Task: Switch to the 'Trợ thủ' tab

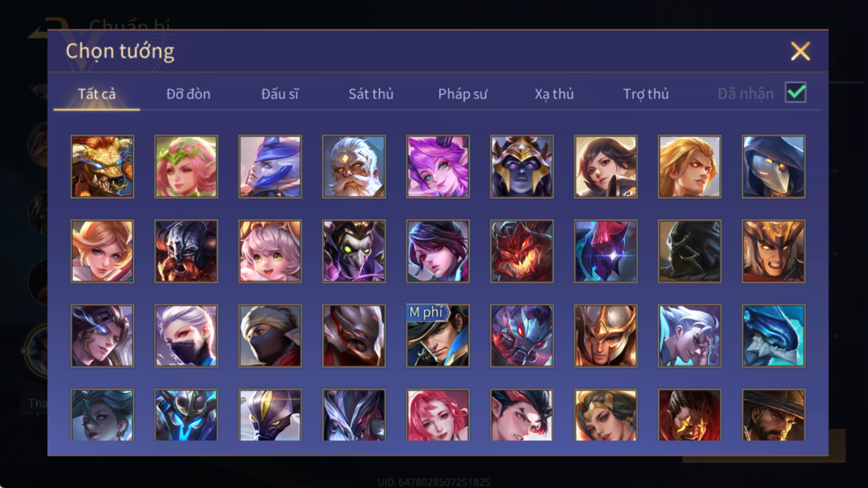Action: [x=646, y=94]
